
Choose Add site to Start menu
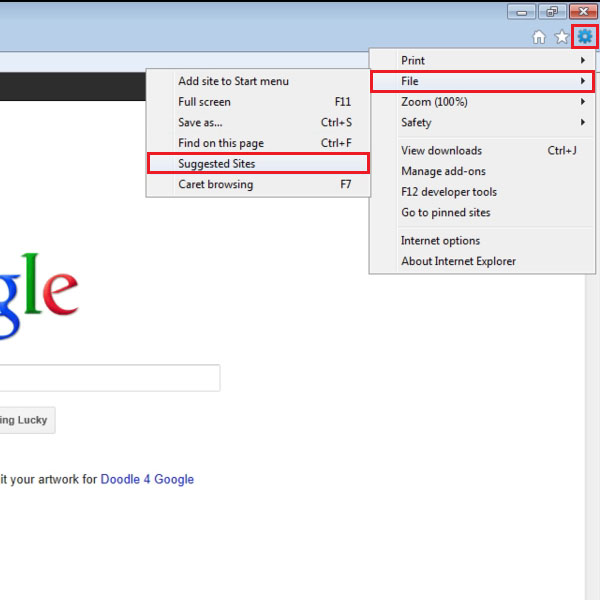point(257,81)
